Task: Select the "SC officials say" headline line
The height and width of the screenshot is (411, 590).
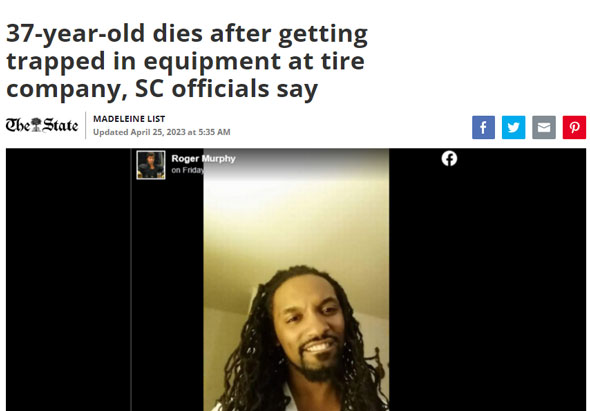Action: pos(162,89)
